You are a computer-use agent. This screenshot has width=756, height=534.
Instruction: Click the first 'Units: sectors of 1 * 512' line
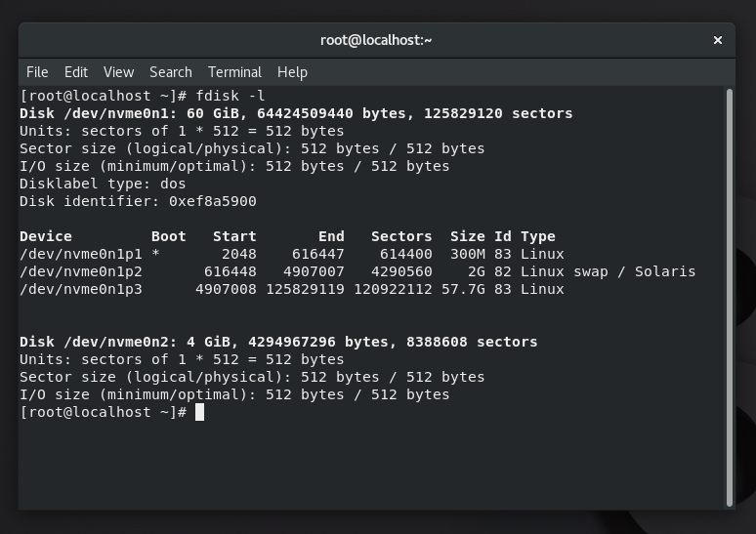(x=182, y=131)
